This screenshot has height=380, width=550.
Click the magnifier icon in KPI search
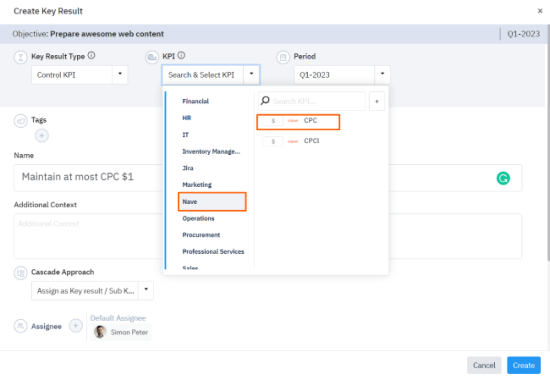coord(265,101)
